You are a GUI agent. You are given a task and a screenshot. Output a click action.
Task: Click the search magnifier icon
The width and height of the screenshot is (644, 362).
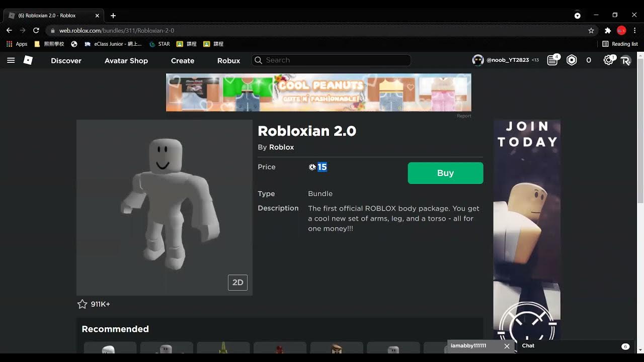click(x=258, y=60)
